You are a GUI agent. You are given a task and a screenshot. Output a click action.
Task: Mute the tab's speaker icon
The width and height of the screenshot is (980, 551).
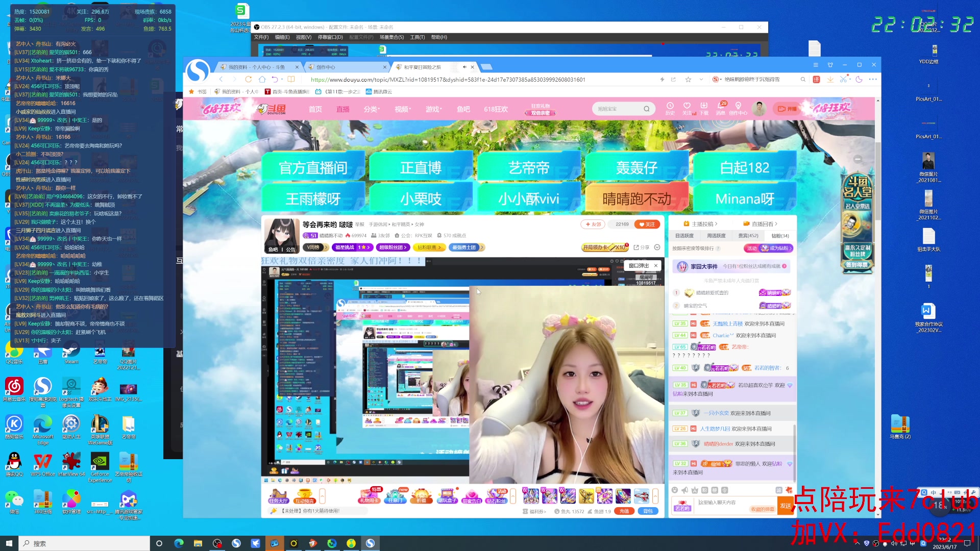[x=464, y=67]
